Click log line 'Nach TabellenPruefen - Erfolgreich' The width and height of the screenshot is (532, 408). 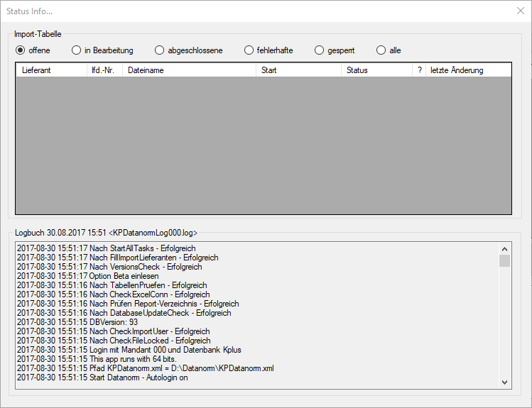tap(112, 285)
